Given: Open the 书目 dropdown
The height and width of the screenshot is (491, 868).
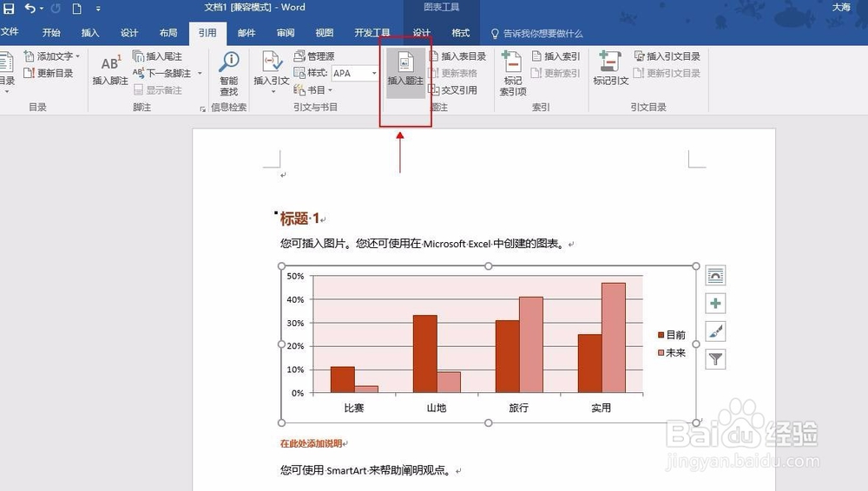Looking at the screenshot, I should click(x=312, y=89).
